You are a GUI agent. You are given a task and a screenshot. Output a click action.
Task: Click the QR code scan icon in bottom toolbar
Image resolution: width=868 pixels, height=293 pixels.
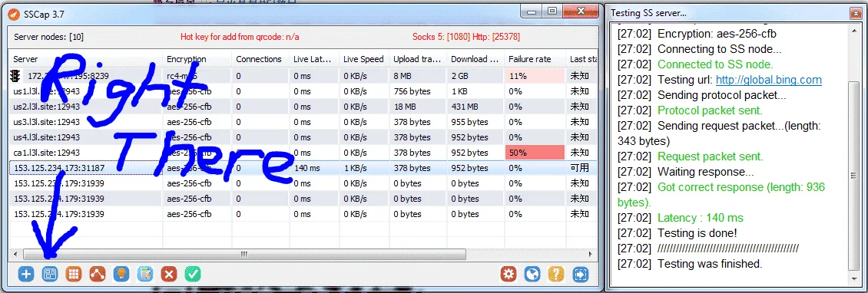51,273
